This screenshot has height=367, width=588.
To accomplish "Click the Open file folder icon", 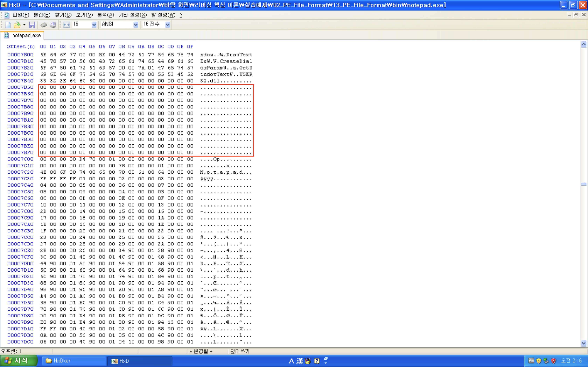I will click(x=17, y=25).
